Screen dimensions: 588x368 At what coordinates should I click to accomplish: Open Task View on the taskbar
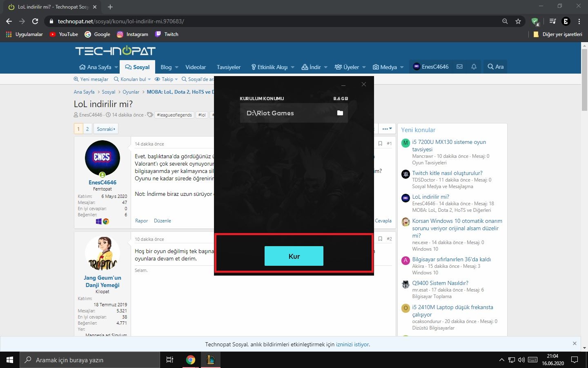click(x=170, y=360)
